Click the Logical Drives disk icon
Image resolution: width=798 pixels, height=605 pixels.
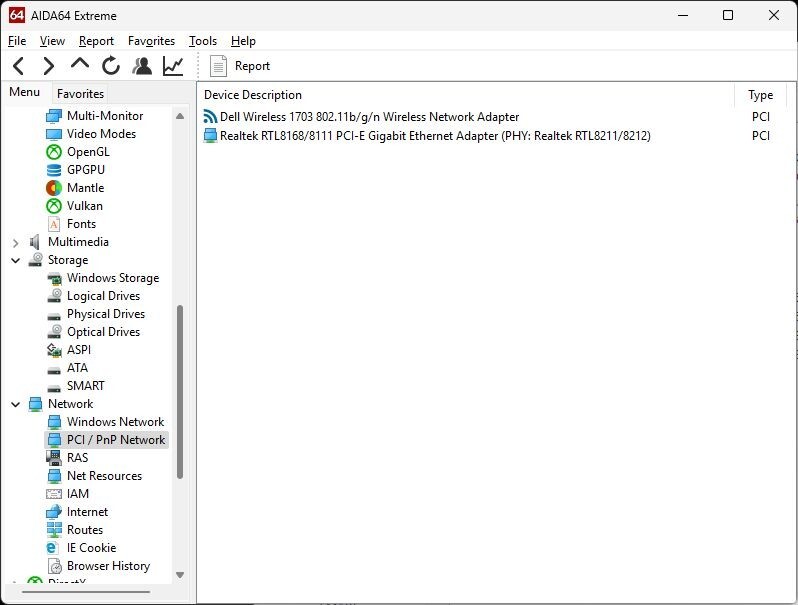coord(54,296)
